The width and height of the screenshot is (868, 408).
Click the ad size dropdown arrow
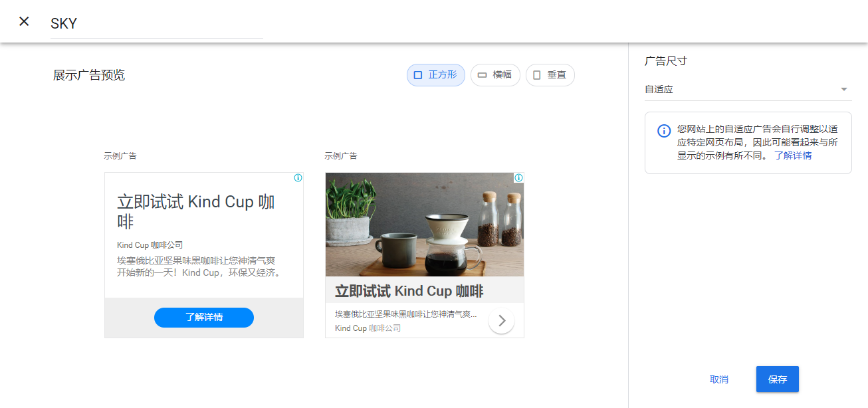pos(843,89)
